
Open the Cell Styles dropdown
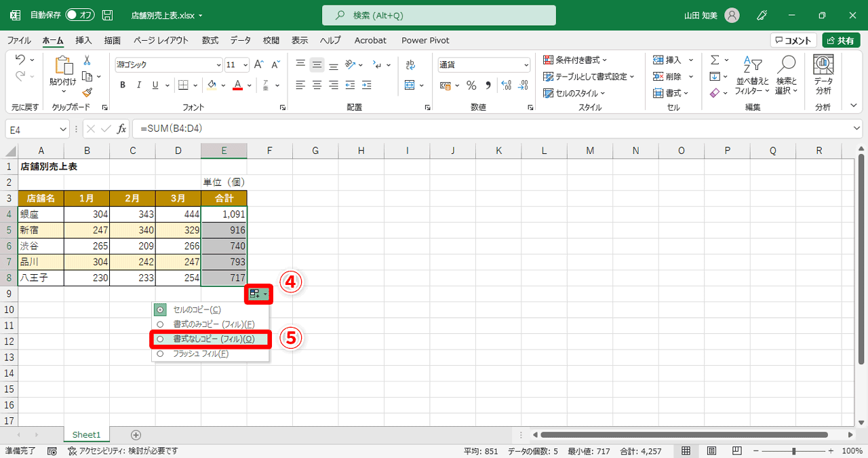[x=574, y=93]
